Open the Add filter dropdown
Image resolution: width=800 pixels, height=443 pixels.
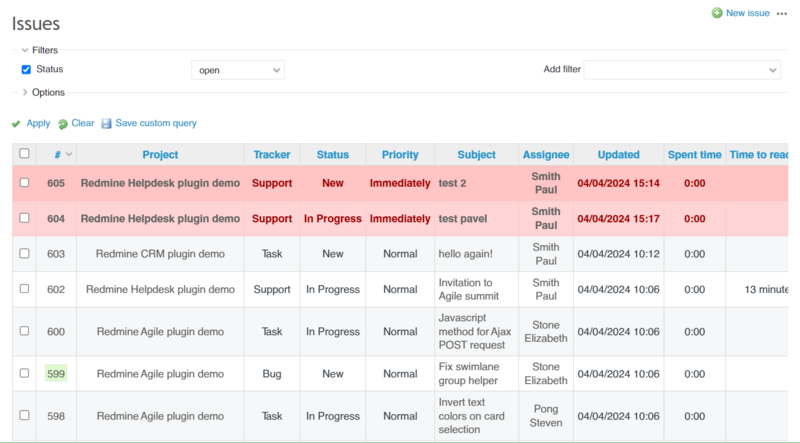tap(682, 70)
